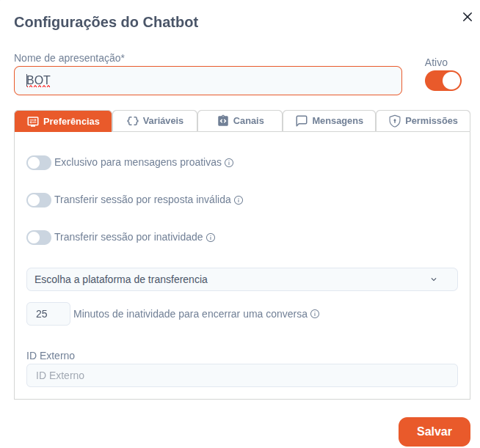Screen dimensions: 480x448
Task: Click the Permissões shield icon
Action: pos(395,121)
